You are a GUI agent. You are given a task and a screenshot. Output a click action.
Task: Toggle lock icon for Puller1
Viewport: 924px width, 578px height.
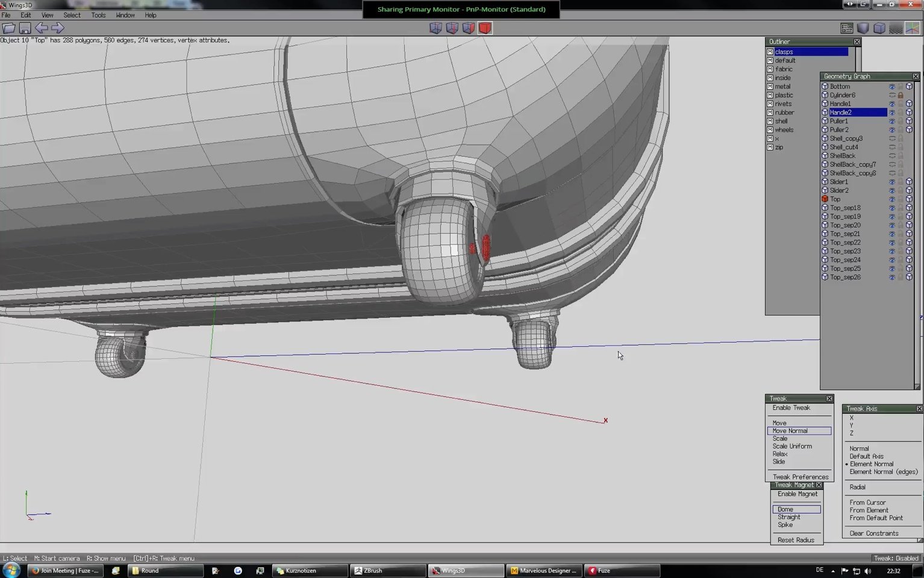[901, 121]
